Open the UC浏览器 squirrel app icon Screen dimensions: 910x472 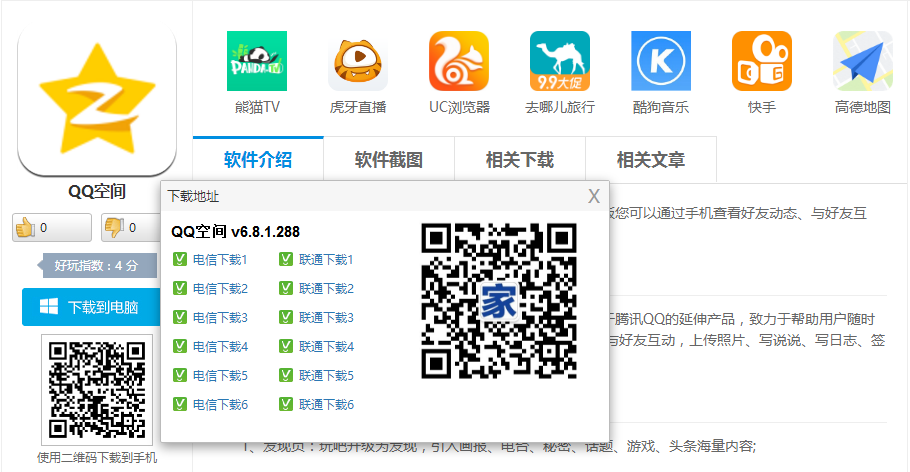click(x=458, y=61)
